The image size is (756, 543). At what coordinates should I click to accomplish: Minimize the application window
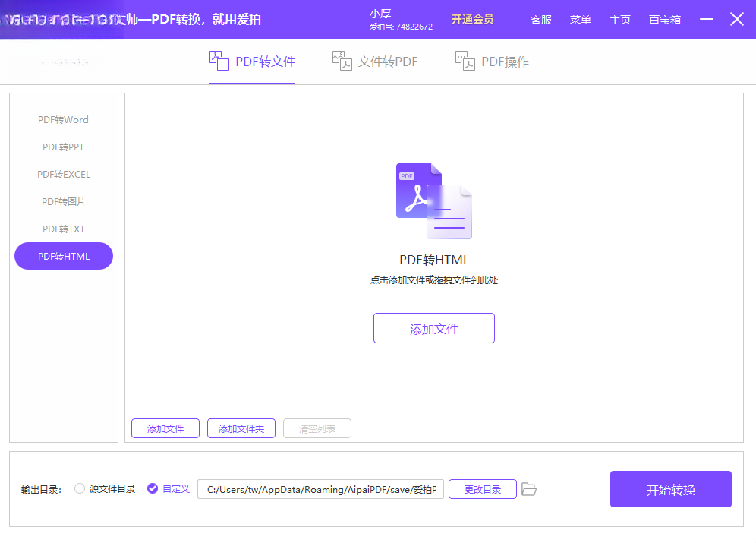tap(707, 19)
